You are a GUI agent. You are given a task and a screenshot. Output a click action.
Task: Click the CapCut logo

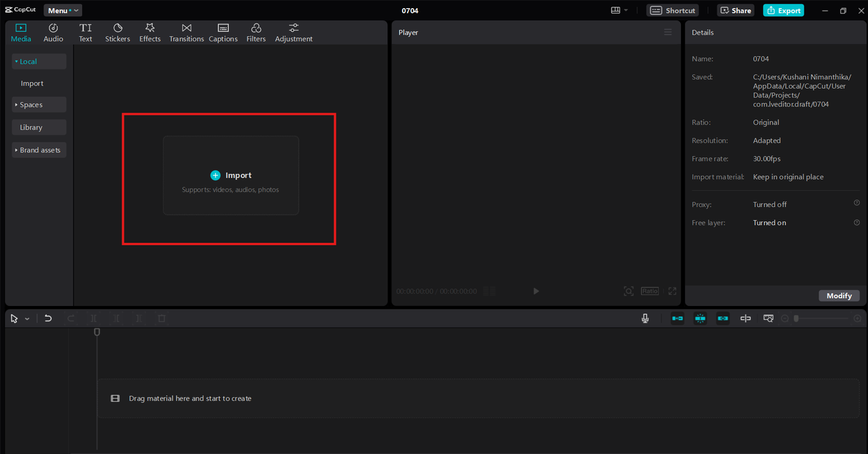pyautogui.click(x=20, y=10)
